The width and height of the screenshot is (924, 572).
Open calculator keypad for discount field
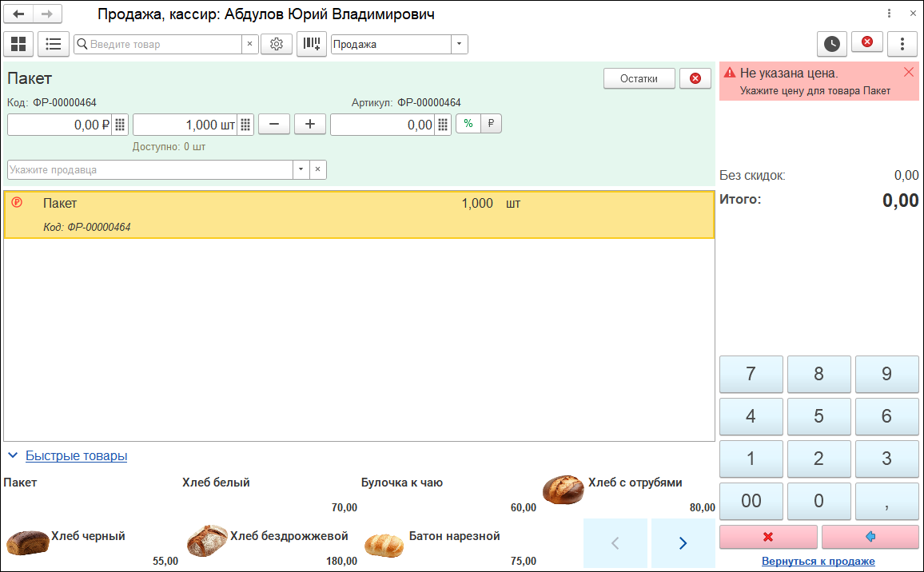443,125
